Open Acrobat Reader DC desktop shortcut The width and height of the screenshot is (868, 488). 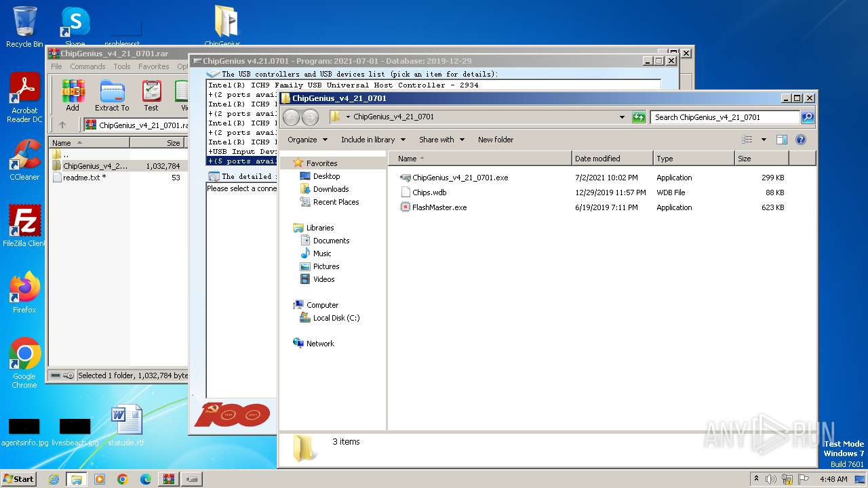pyautogui.click(x=24, y=98)
